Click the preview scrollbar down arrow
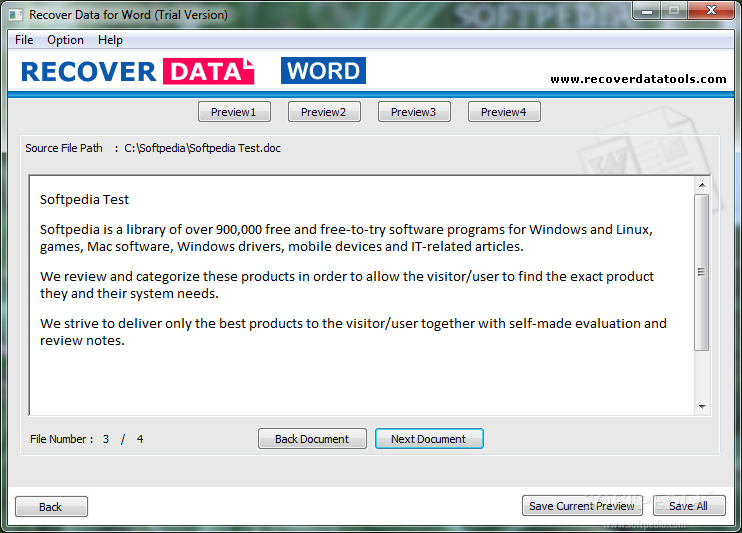 coord(702,407)
